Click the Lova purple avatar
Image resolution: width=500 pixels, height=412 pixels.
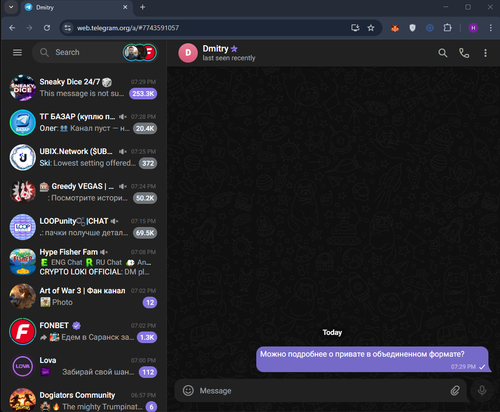(23, 366)
